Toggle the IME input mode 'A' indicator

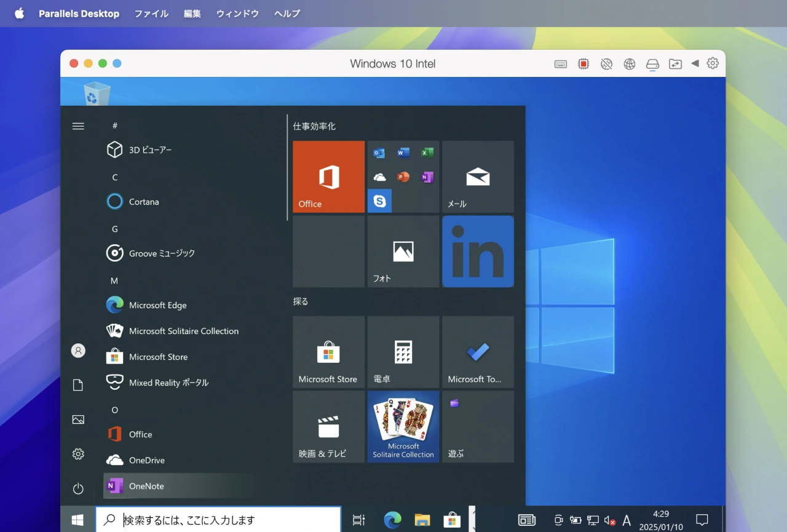click(x=627, y=520)
